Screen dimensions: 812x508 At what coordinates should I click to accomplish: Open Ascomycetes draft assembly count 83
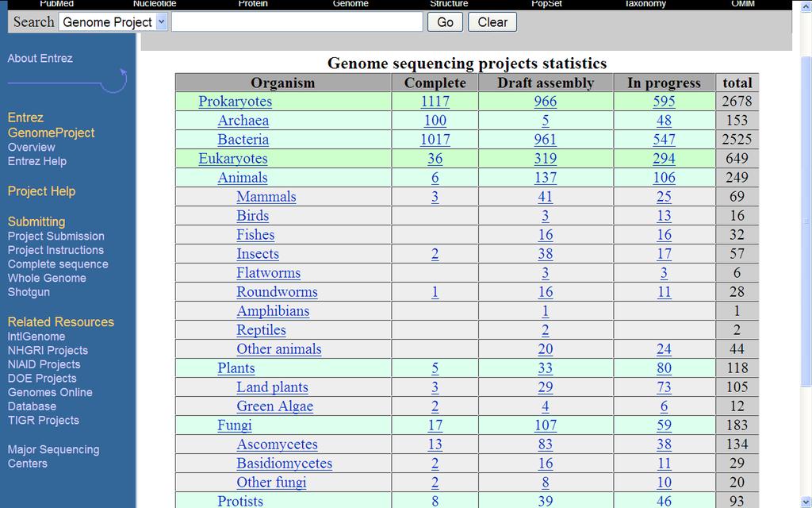click(x=546, y=444)
